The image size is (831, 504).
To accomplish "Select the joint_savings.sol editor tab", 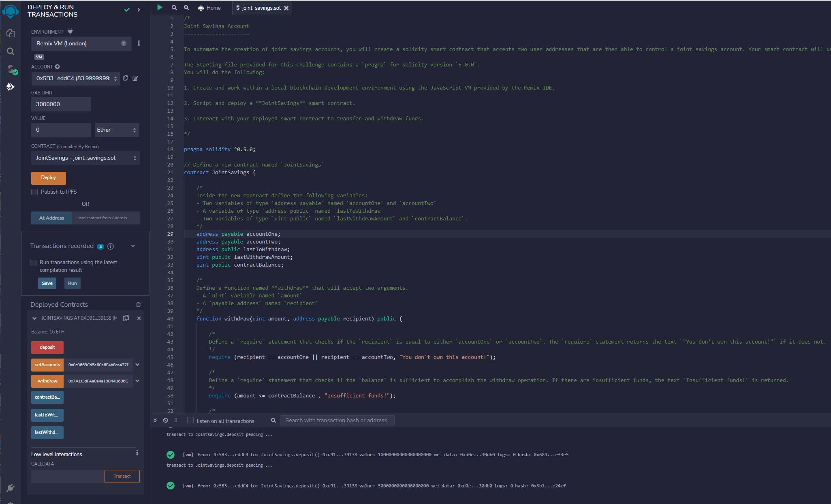I will (x=261, y=8).
